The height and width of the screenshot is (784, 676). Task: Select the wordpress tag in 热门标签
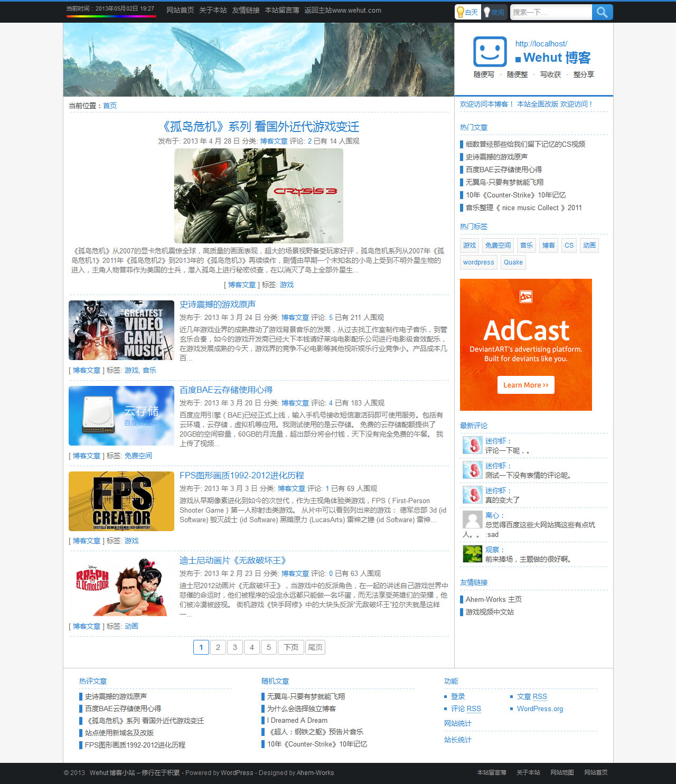(478, 262)
